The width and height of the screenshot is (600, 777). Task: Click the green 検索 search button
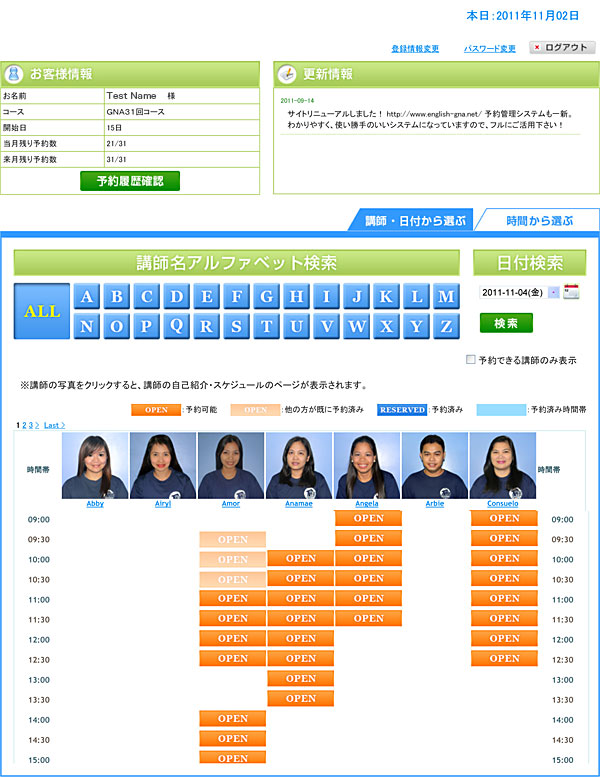(506, 323)
